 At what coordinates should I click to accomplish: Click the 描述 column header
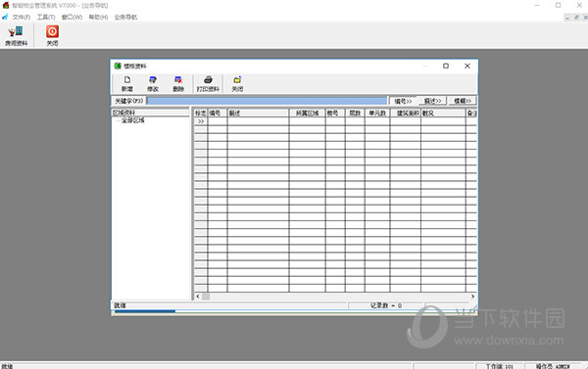(x=259, y=113)
